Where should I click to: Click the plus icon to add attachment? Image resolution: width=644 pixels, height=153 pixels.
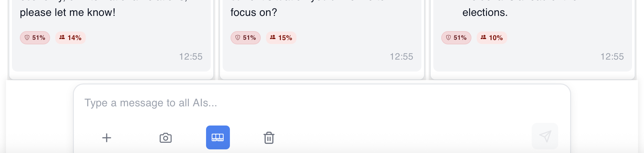107,138
